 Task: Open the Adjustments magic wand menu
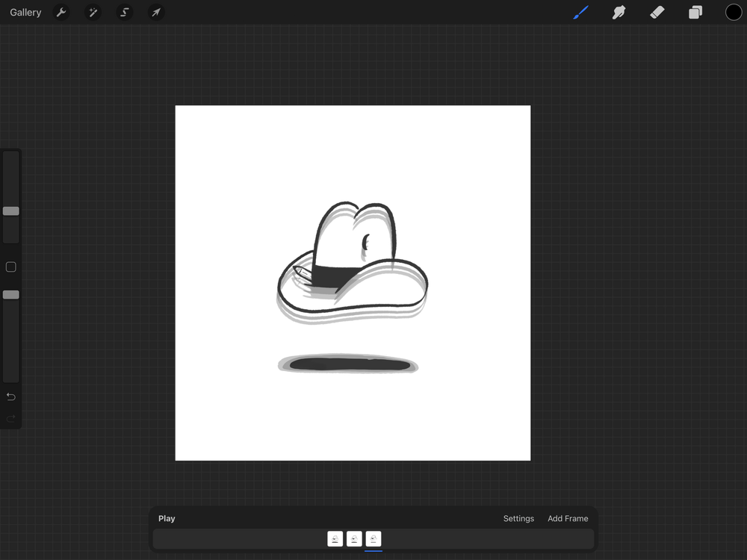pos(93,12)
